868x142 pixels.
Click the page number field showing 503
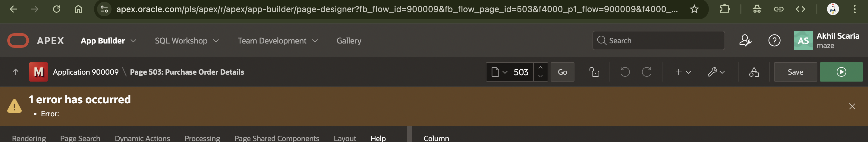[x=521, y=72]
